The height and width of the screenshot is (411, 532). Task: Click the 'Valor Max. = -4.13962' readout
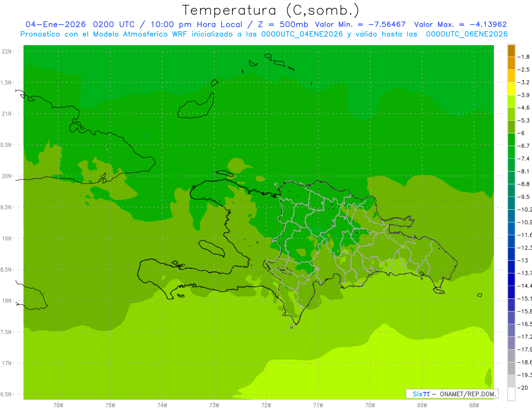coord(460,24)
